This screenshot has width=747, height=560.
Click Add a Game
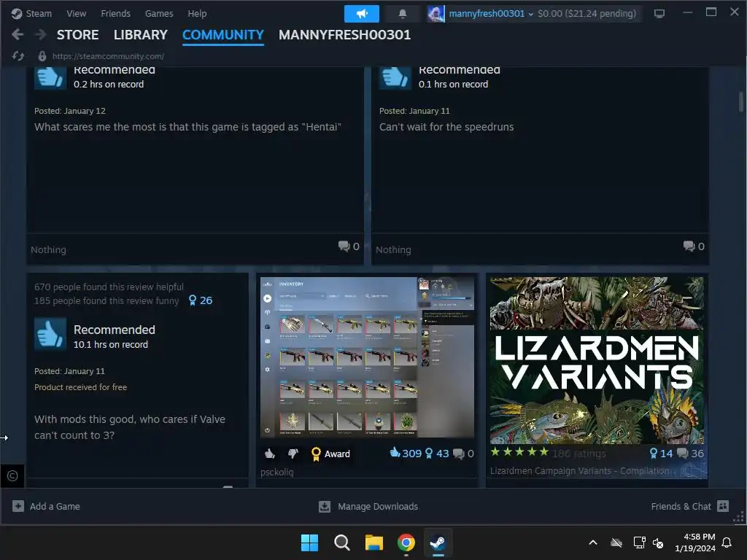[46, 506]
